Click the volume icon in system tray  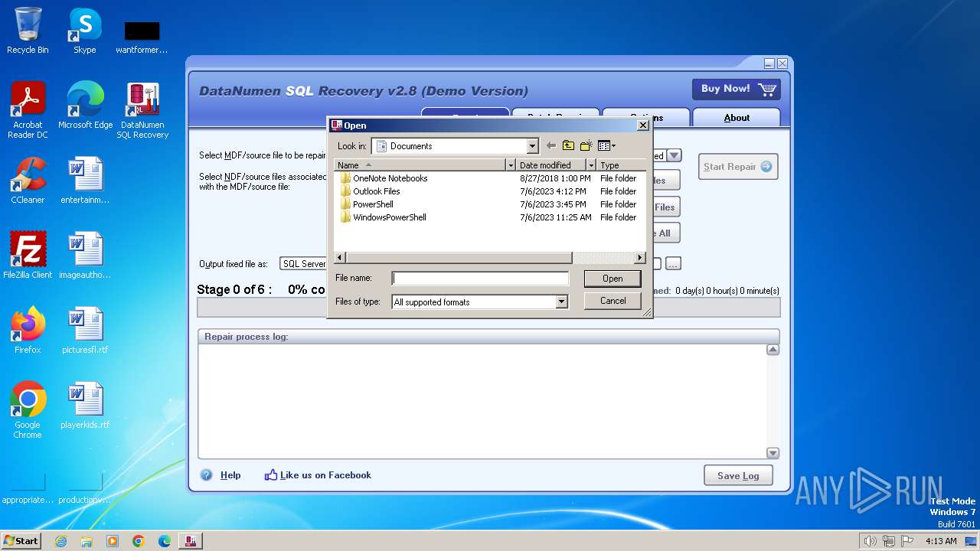point(871,541)
